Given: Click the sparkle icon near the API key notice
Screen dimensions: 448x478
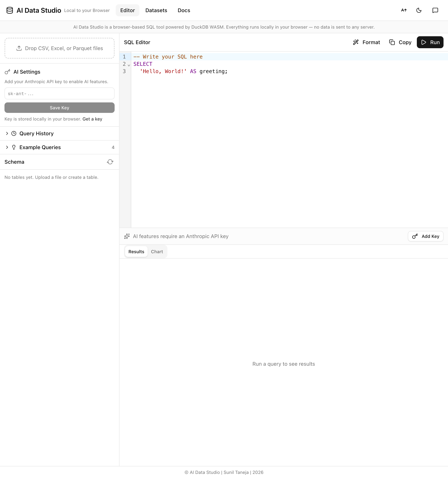Looking at the screenshot, I should pos(127,236).
